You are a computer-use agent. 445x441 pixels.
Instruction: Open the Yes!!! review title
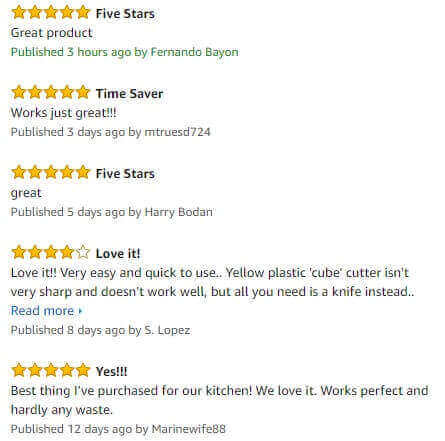pyautogui.click(x=112, y=371)
